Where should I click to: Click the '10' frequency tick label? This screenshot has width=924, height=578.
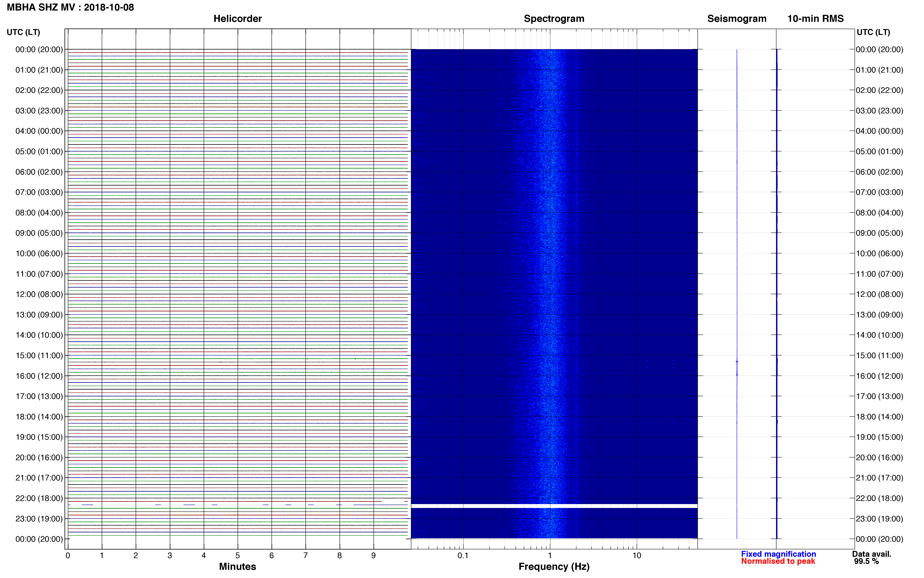pyautogui.click(x=636, y=555)
